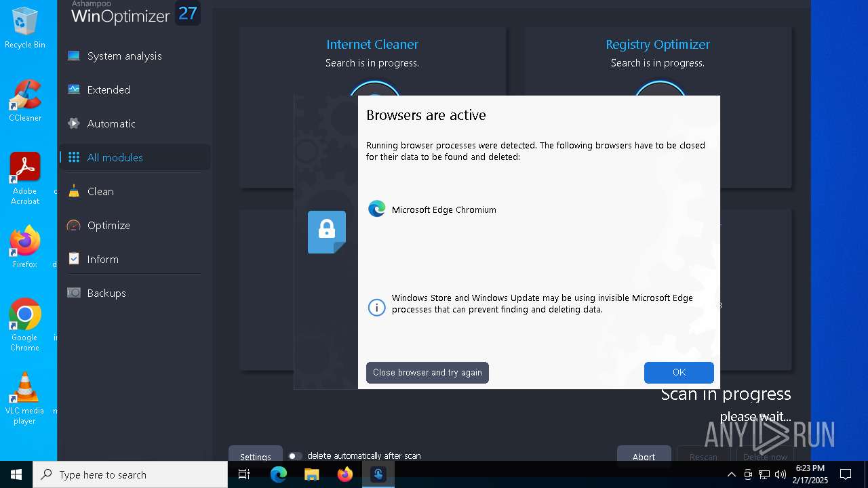Click the volume tray icon
The height and width of the screenshot is (488, 868).
coord(781,474)
